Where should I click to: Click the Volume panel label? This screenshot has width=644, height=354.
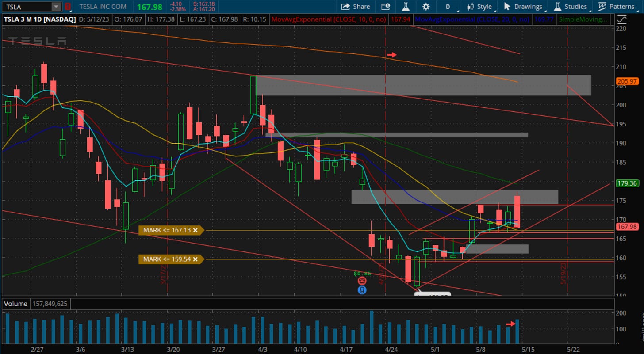[x=15, y=304]
